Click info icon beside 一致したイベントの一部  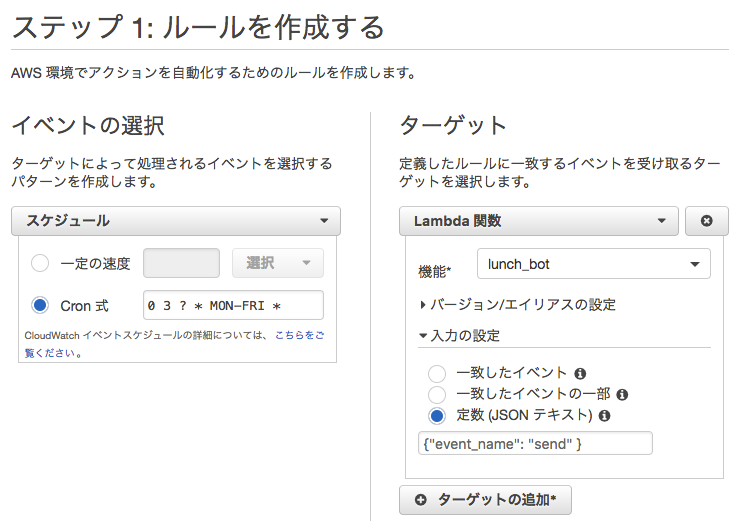621,395
